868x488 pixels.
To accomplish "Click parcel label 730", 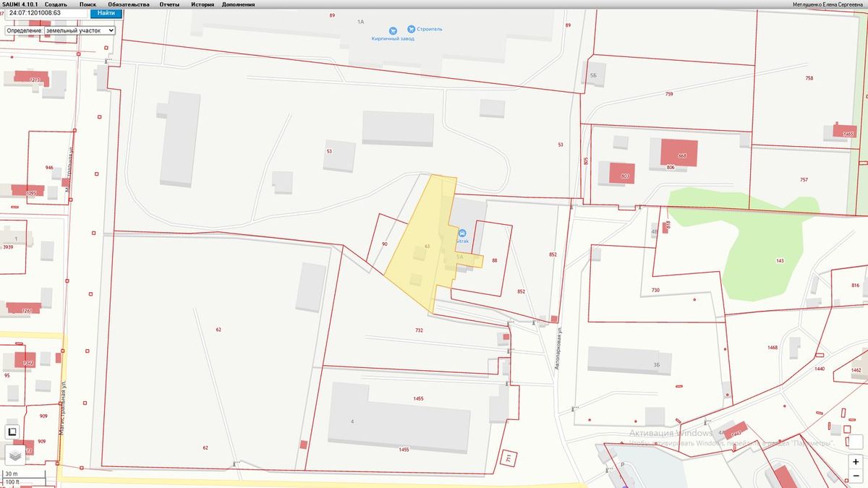I will click(655, 290).
